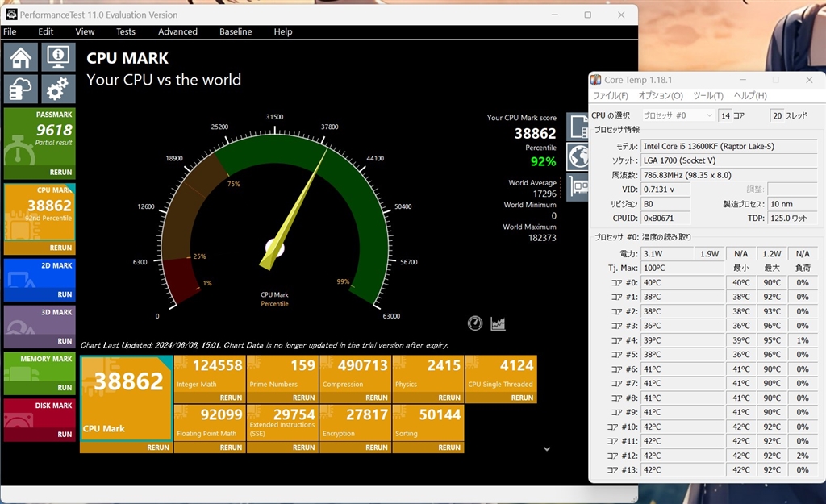Open the Home dashboard icon
Screen dimensions: 826x504
(x=20, y=57)
